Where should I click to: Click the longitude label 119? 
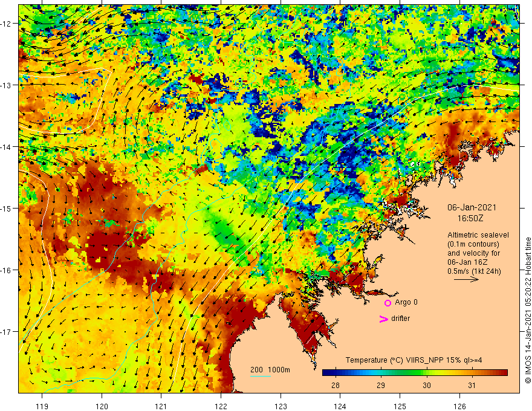(42, 406)
